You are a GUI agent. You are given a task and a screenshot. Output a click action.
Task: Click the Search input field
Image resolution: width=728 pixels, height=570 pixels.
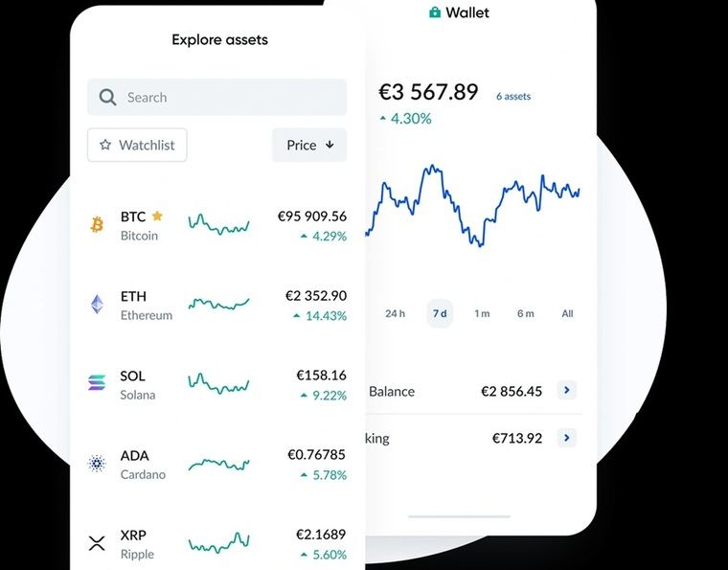click(230, 97)
